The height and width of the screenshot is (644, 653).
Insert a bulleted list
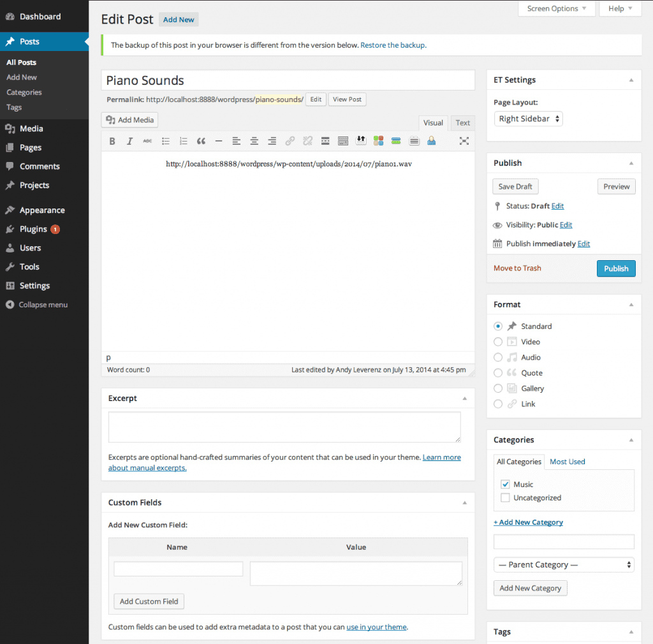tap(165, 141)
